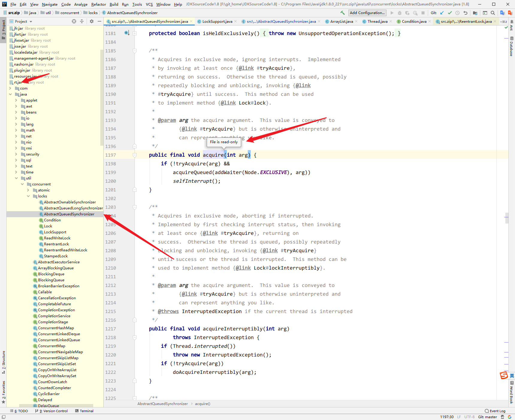Open the Event Log
Screen dimensions: 515x420
coord(495,411)
